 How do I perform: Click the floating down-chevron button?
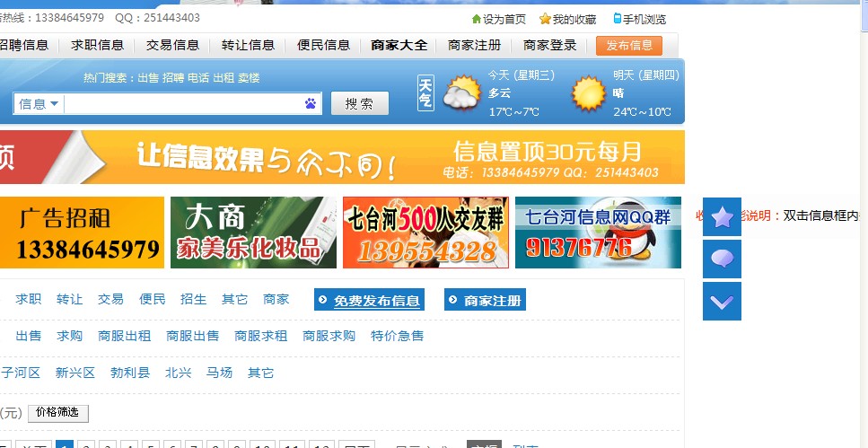tap(722, 302)
